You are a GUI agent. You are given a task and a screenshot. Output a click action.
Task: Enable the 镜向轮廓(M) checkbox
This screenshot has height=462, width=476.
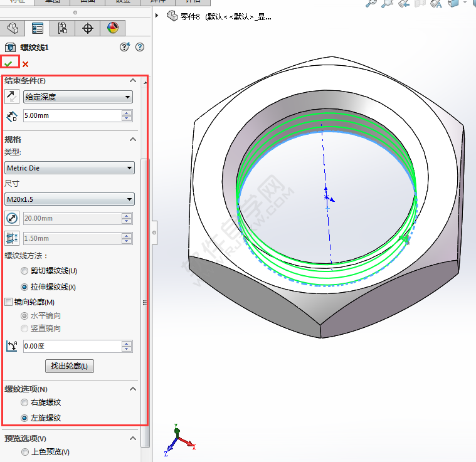(9, 302)
